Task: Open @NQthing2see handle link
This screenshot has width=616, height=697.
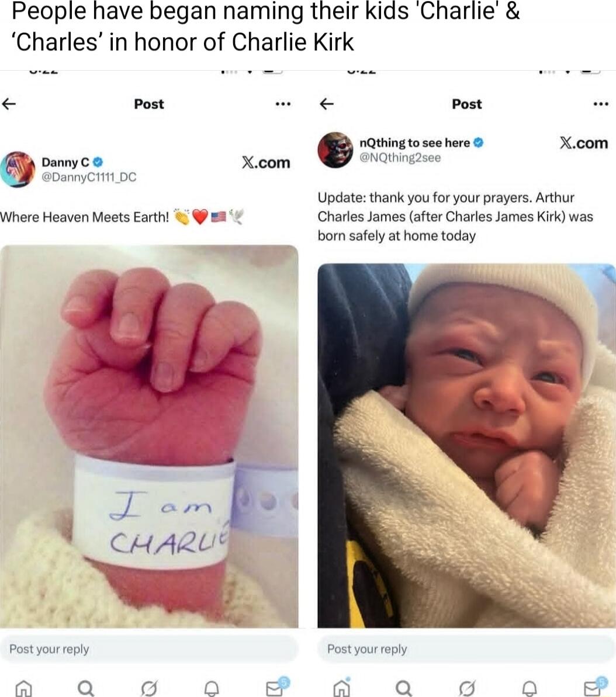Action: pos(400,158)
